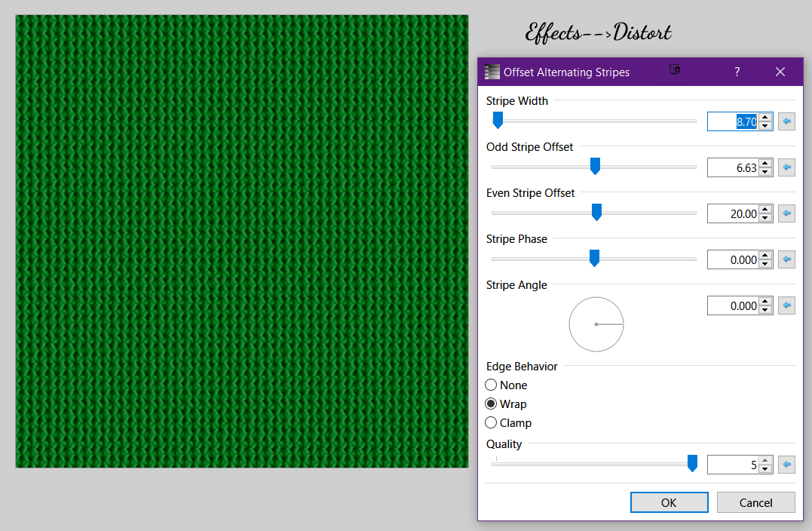Increase the Stripe Phase with the up spinner
The width and height of the screenshot is (812, 531).
click(x=765, y=255)
